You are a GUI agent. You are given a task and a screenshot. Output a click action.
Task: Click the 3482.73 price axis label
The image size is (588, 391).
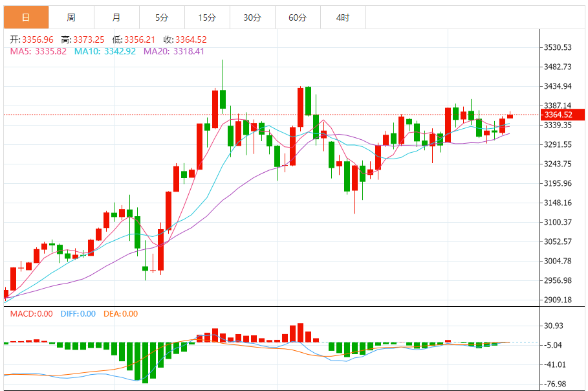pyautogui.click(x=558, y=67)
